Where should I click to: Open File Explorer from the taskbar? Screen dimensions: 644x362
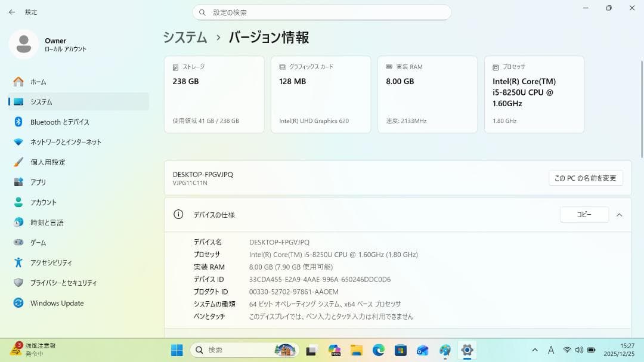coord(356,350)
